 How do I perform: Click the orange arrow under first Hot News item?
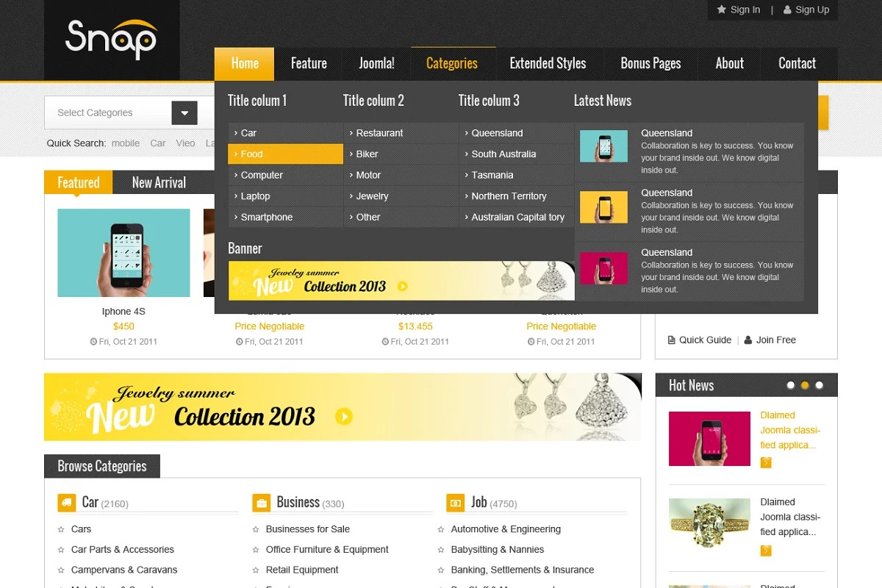(766, 462)
